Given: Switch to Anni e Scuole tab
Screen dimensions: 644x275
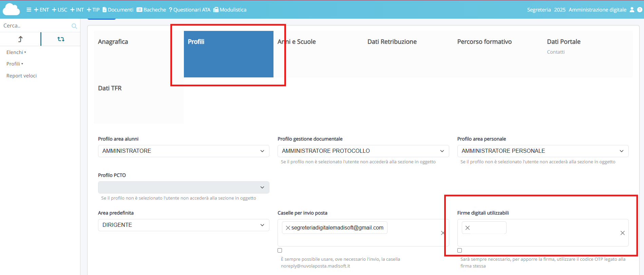Looking at the screenshot, I should [x=318, y=54].
